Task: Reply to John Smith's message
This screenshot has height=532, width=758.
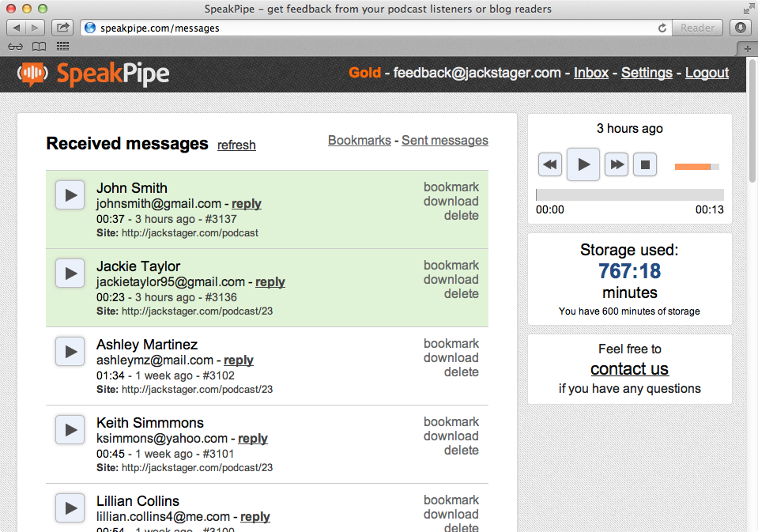Action: pyautogui.click(x=247, y=204)
